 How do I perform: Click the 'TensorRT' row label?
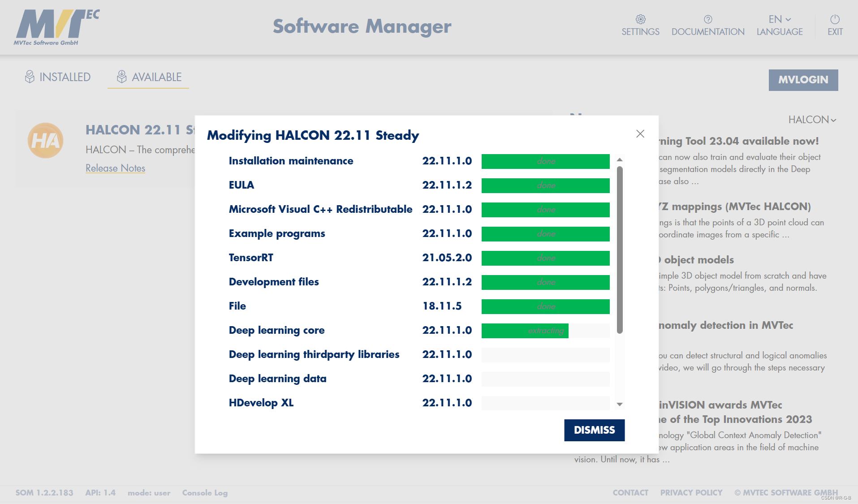pyautogui.click(x=251, y=258)
